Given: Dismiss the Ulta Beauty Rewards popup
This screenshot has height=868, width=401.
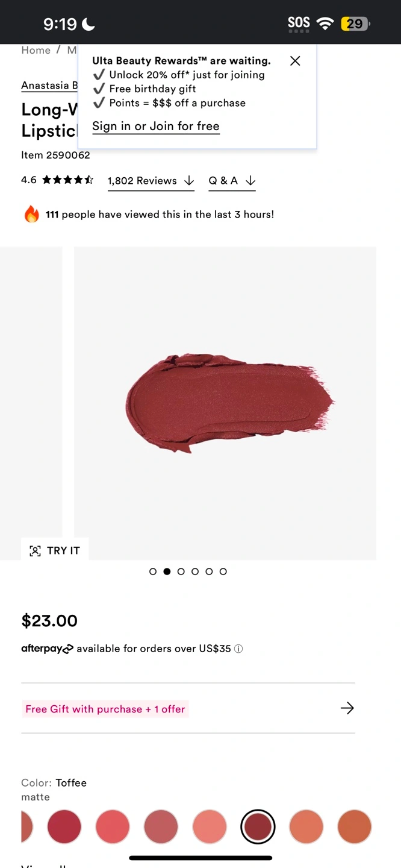Looking at the screenshot, I should [295, 61].
